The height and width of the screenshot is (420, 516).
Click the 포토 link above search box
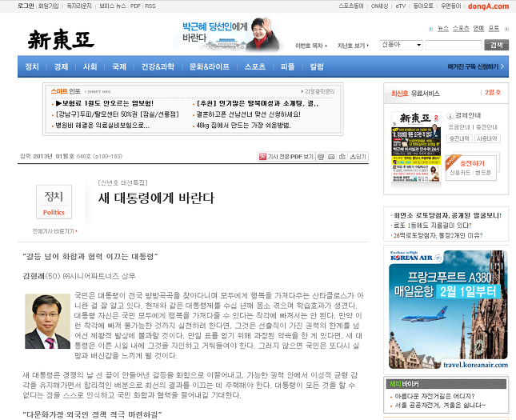click(494, 29)
